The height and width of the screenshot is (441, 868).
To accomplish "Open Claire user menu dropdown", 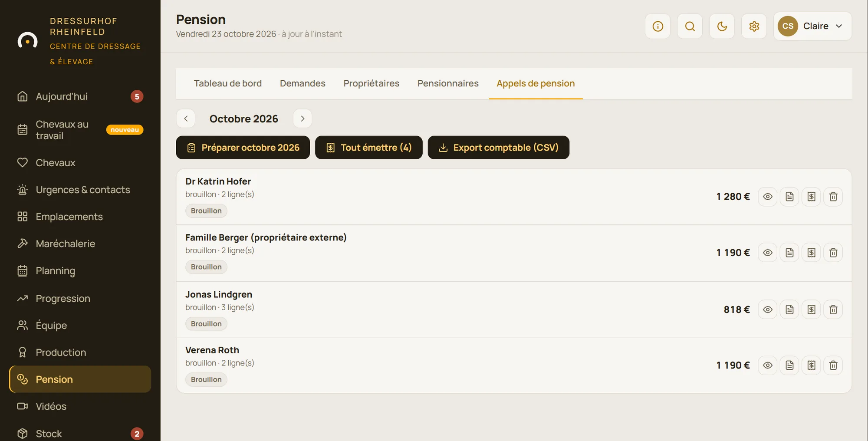I will (812, 26).
